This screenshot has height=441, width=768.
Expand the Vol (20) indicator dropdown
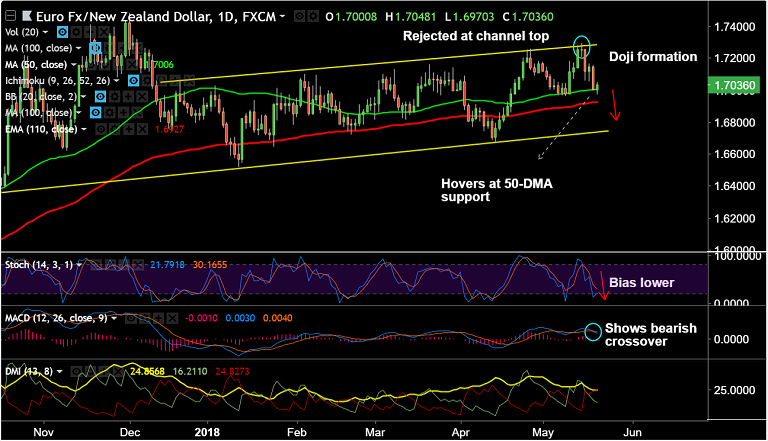[46, 32]
